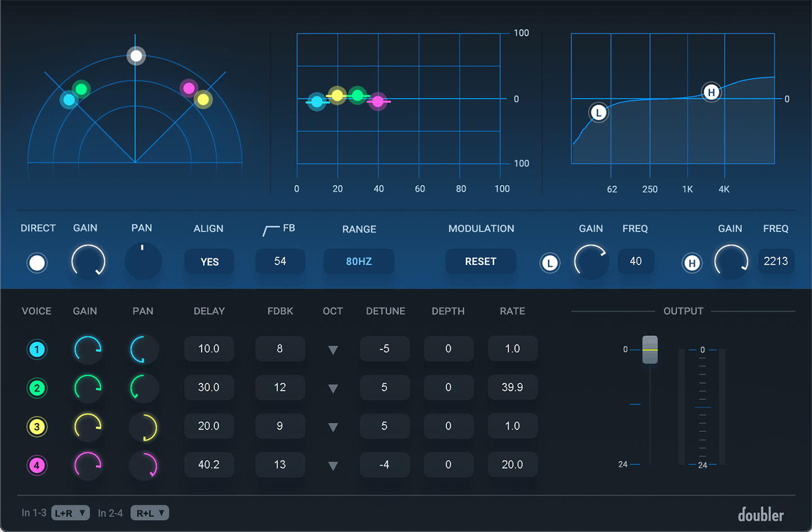
Task: Click the ALIGN YES button
Action: pos(209,261)
